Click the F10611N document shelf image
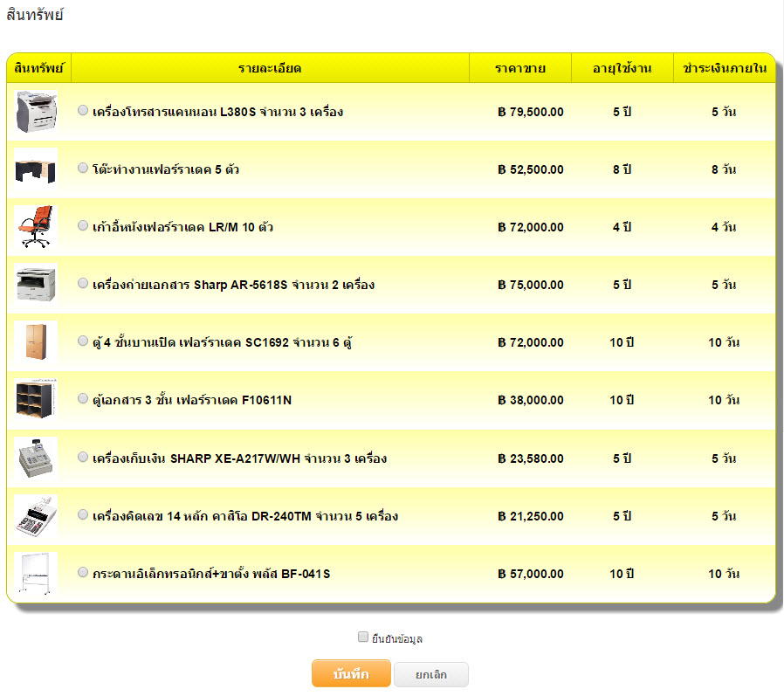This screenshot has width=784, height=696. click(x=36, y=400)
